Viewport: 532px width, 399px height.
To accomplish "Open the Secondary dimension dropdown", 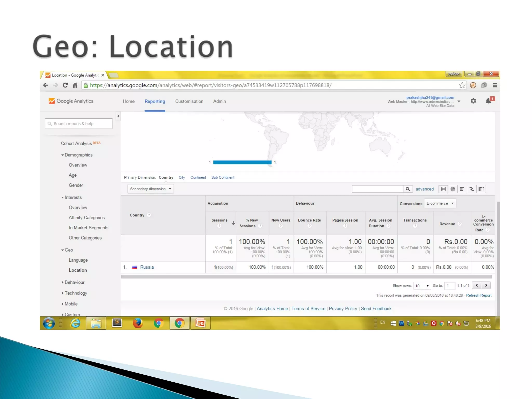I will (x=151, y=189).
